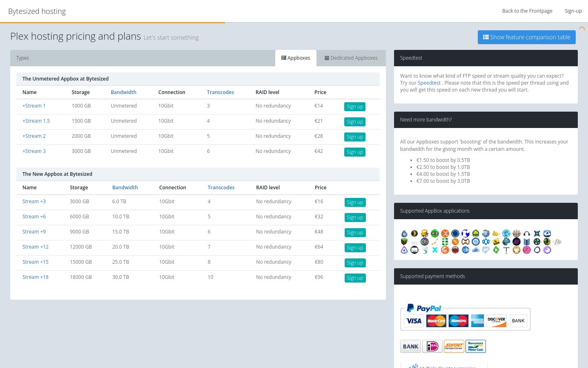Click the qBittorrent 'qb' icon

(465, 250)
